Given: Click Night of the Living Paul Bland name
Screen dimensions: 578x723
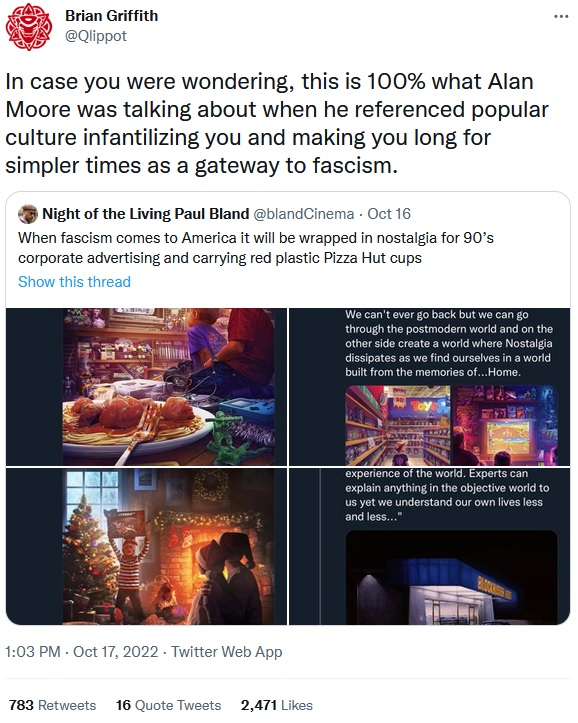Looking at the screenshot, I should [x=146, y=214].
